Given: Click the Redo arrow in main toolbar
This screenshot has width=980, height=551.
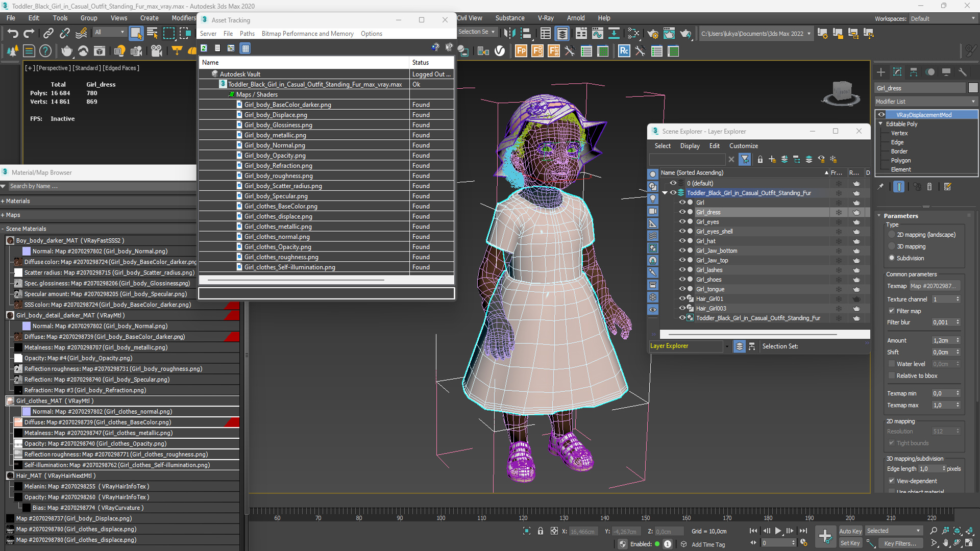Looking at the screenshot, I should (x=29, y=34).
